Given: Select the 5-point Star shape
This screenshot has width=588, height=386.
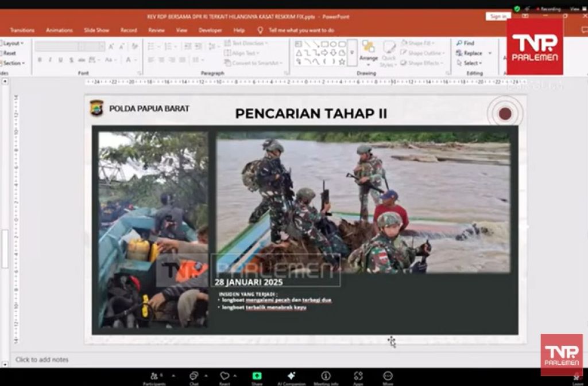Looking at the screenshot, I should [x=342, y=62].
